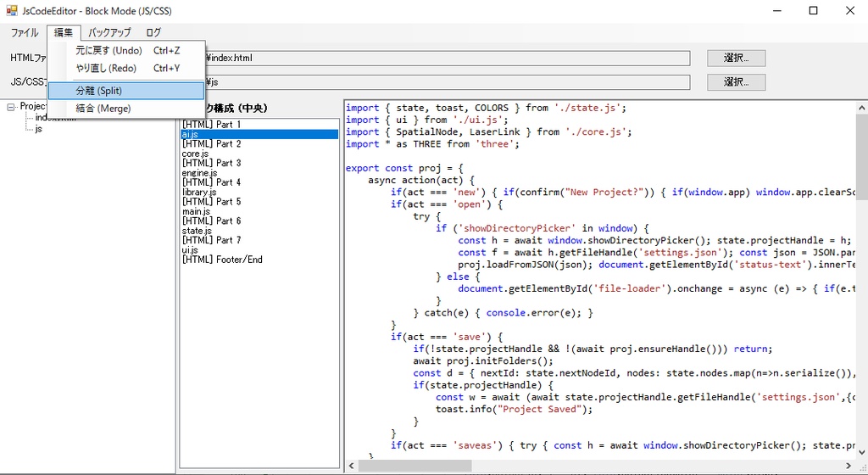The height and width of the screenshot is (475, 868).
Task: Select state.js in block list
Action: [259, 231]
